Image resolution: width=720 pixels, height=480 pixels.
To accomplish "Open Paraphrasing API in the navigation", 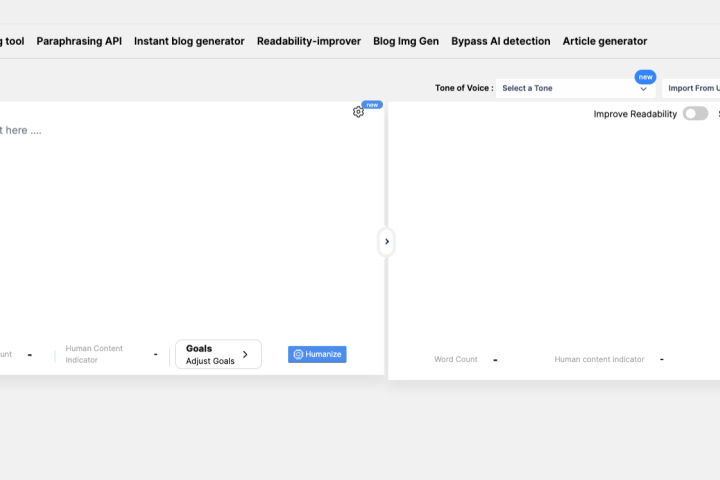I will (79, 41).
